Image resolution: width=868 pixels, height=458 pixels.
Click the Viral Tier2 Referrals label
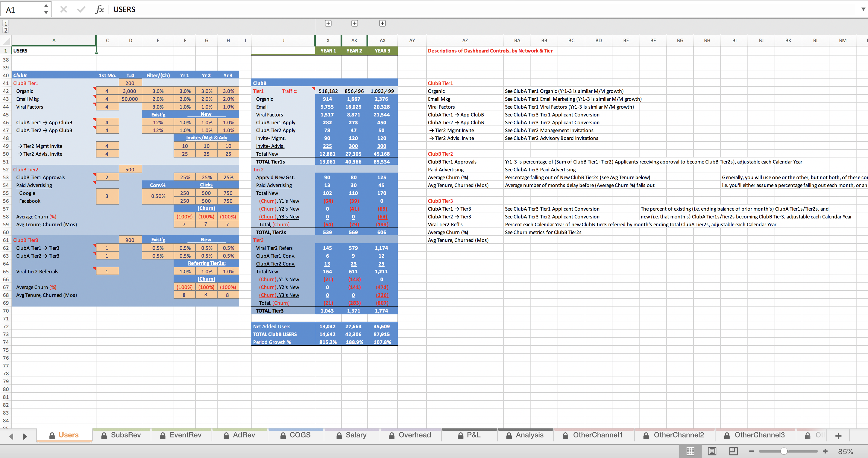coord(37,272)
